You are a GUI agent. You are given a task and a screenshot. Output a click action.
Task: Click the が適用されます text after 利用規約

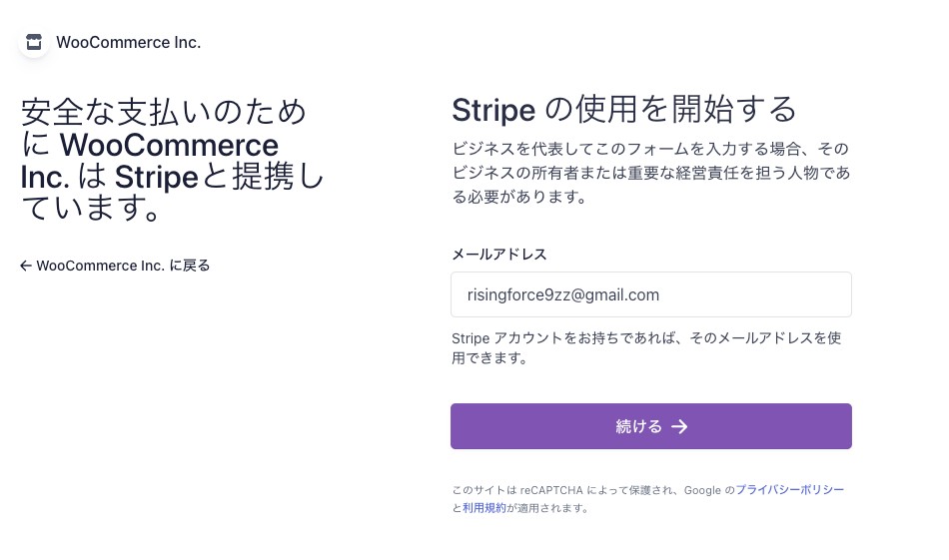click(x=547, y=508)
